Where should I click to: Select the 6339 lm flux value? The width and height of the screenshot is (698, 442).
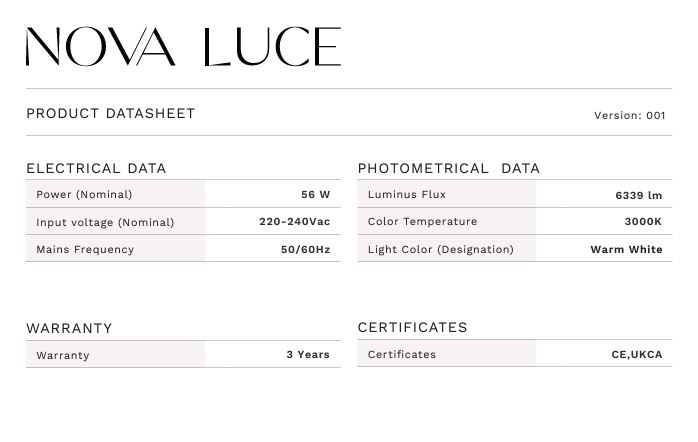pos(638,196)
